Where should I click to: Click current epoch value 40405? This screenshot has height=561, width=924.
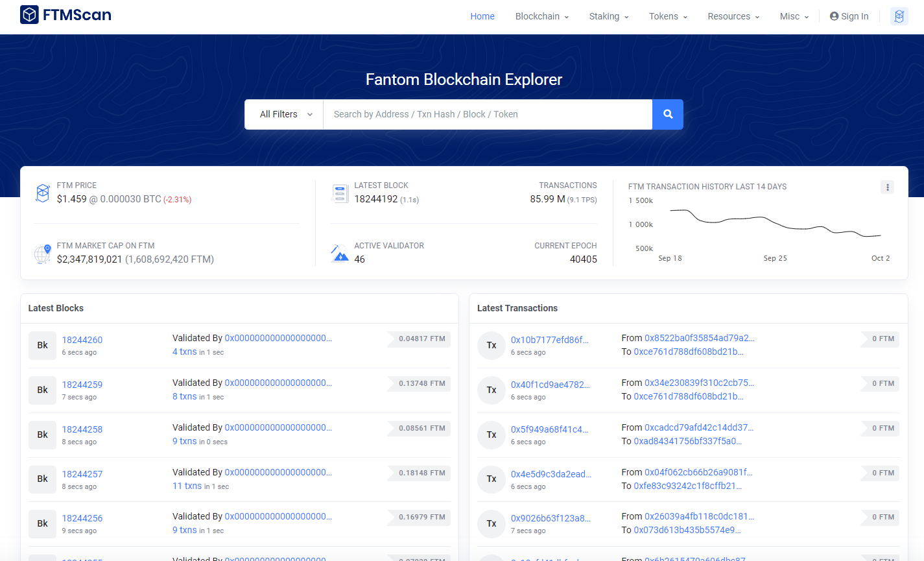point(584,259)
